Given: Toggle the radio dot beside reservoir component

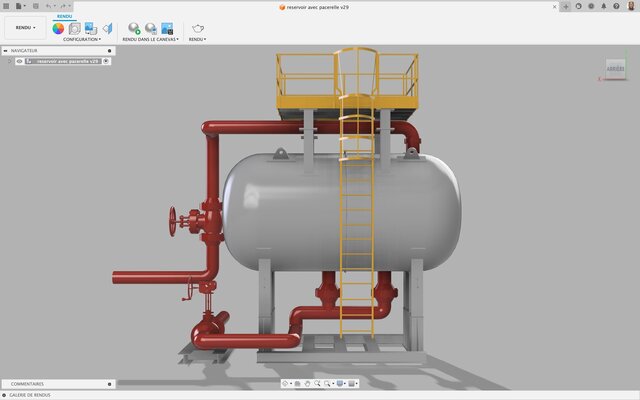Looking at the screenshot, I should click(x=106, y=61).
